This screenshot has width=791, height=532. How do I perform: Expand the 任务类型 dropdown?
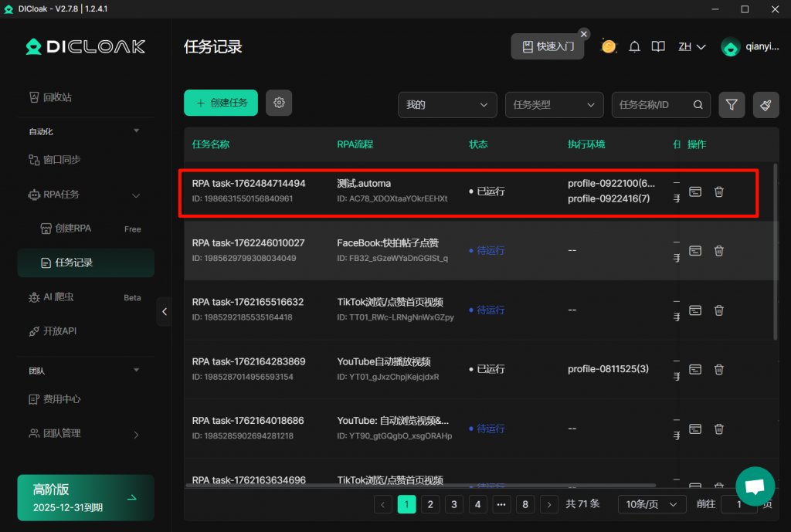coord(554,104)
